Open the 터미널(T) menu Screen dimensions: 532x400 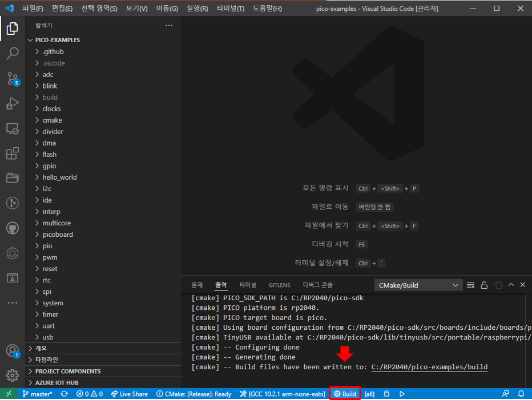click(x=231, y=9)
